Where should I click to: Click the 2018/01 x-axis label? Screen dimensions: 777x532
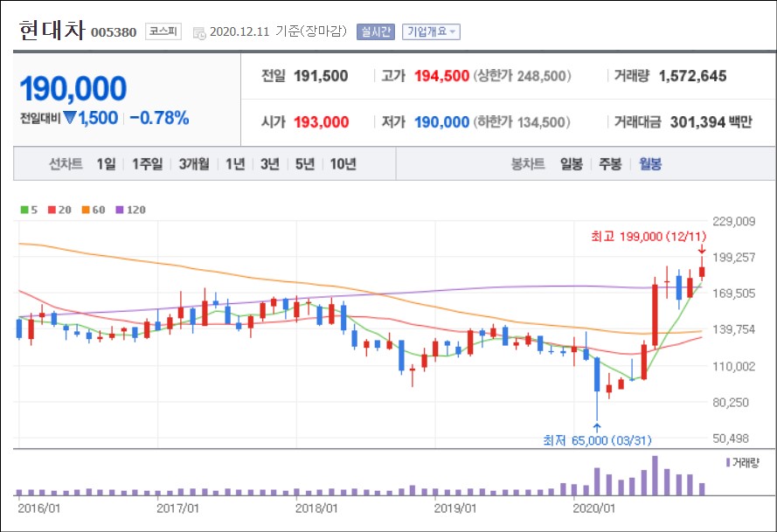316,508
